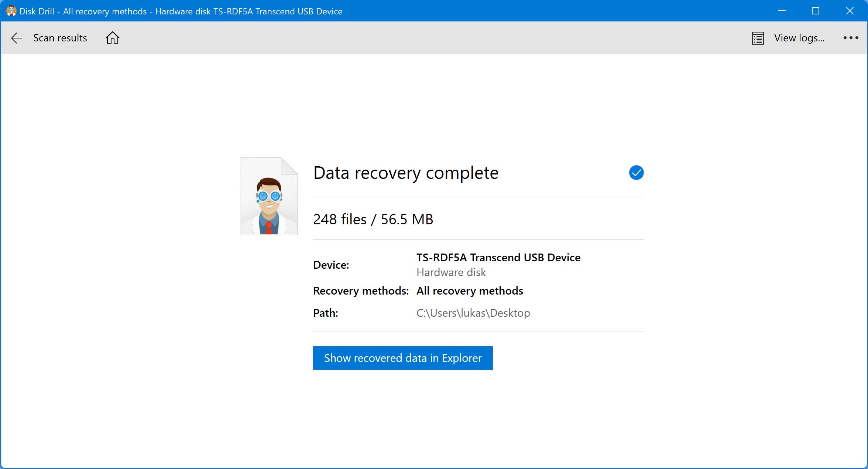Click the Hardware disk label under the device
The width and height of the screenshot is (868, 469).
pyautogui.click(x=451, y=272)
